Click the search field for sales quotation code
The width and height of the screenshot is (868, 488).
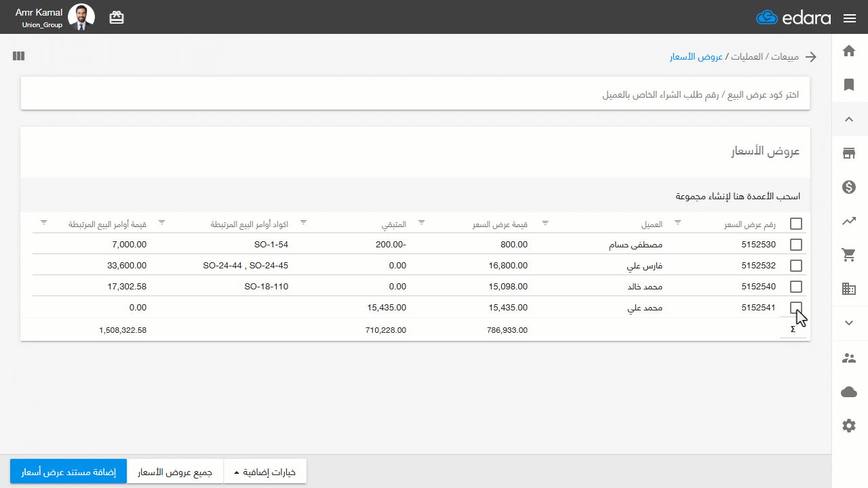pos(416,94)
